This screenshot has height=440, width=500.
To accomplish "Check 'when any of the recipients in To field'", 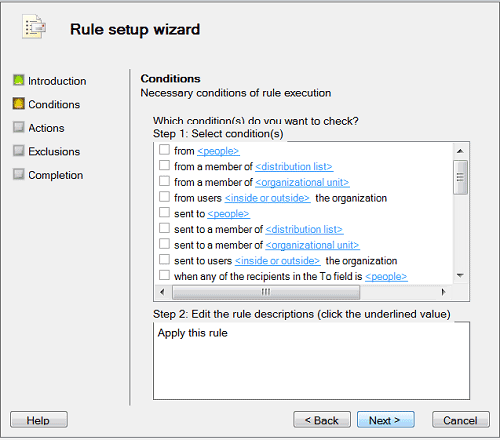I will point(164,275).
